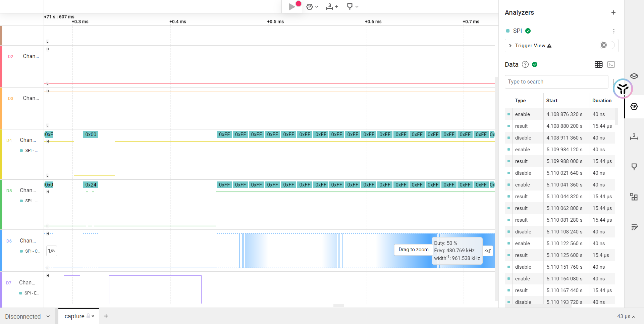Screen dimensions: 644x324
Task: Start capture with the play button
Action: pyautogui.click(x=292, y=7)
